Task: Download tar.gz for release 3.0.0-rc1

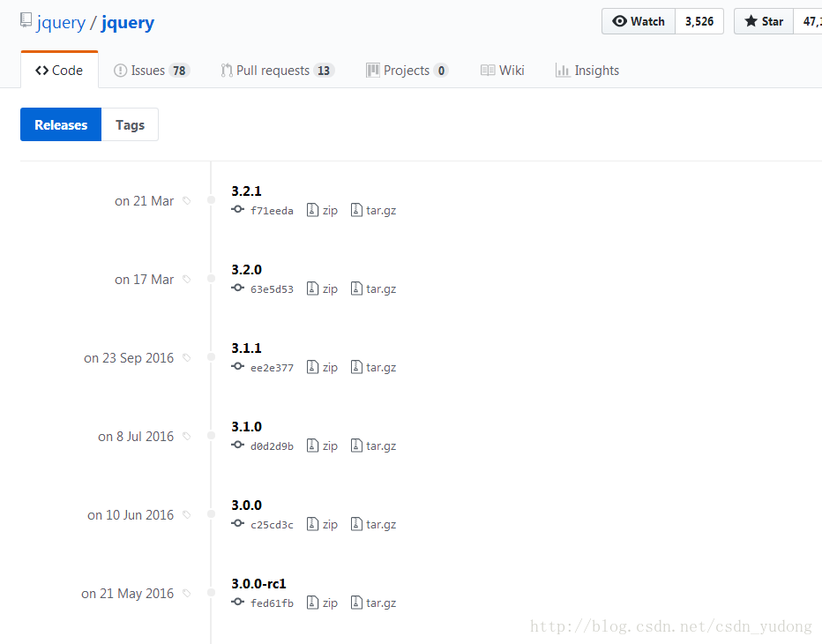Action: coord(373,603)
